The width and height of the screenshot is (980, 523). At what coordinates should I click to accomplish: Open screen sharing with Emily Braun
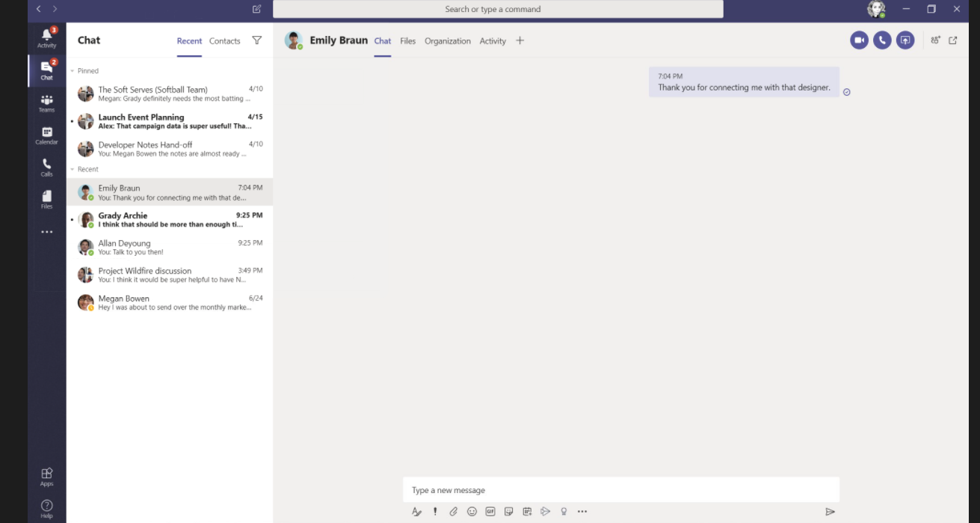coord(905,40)
